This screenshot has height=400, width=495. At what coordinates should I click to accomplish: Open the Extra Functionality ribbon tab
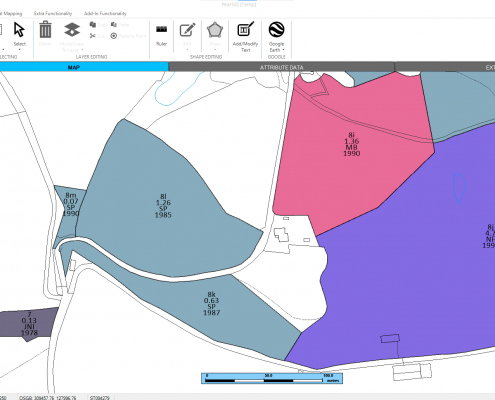pos(53,14)
